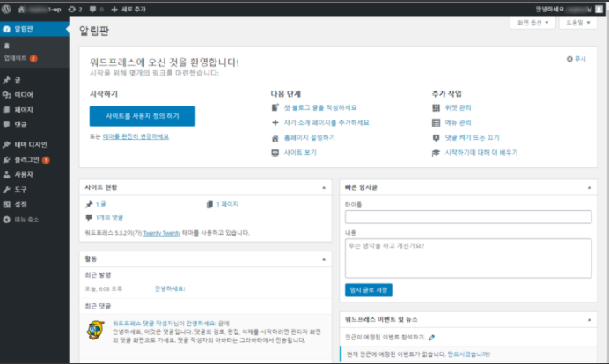Open the updates indicator showing 2 in the admin bar
The image size is (609, 364).
(75, 10)
